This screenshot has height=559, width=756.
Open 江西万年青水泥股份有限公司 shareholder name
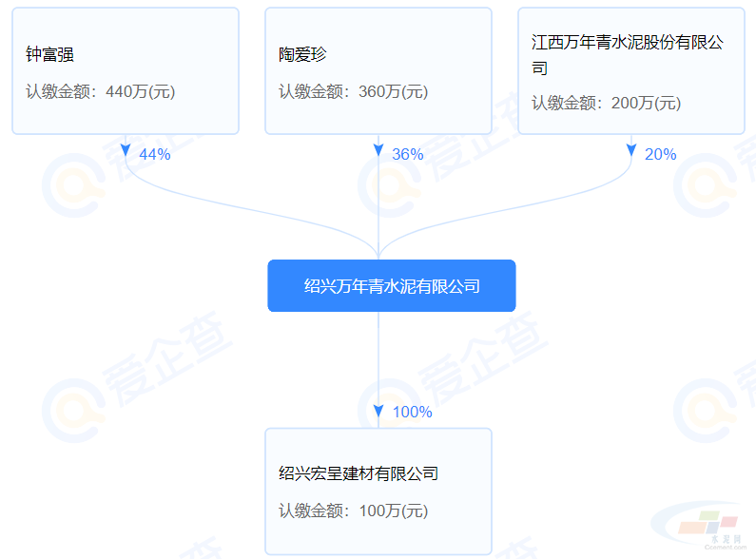(x=628, y=55)
